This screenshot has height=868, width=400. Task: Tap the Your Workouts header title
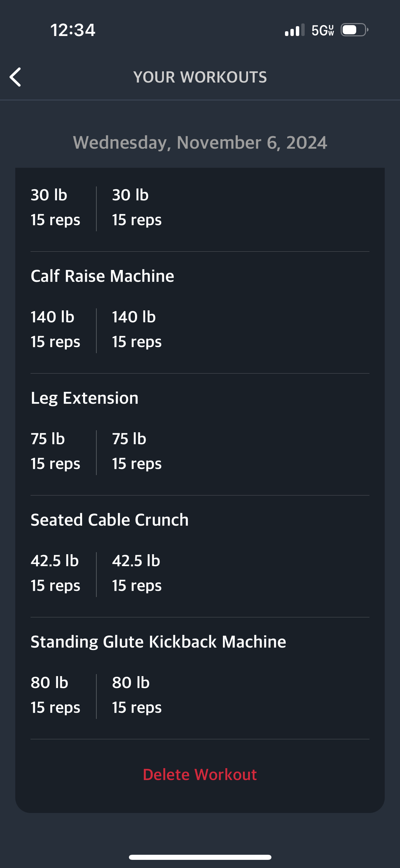(x=200, y=77)
